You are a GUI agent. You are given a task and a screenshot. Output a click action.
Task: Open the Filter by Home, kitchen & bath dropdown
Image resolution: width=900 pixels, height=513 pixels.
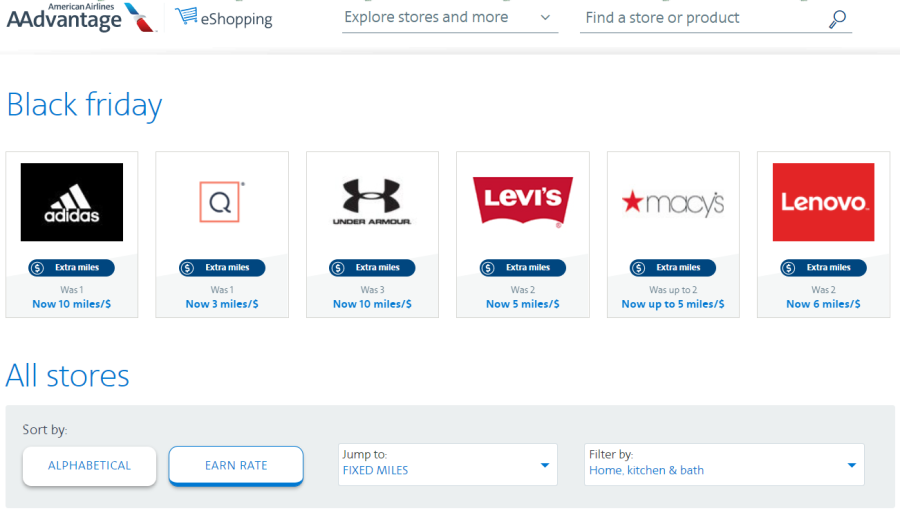tap(723, 464)
